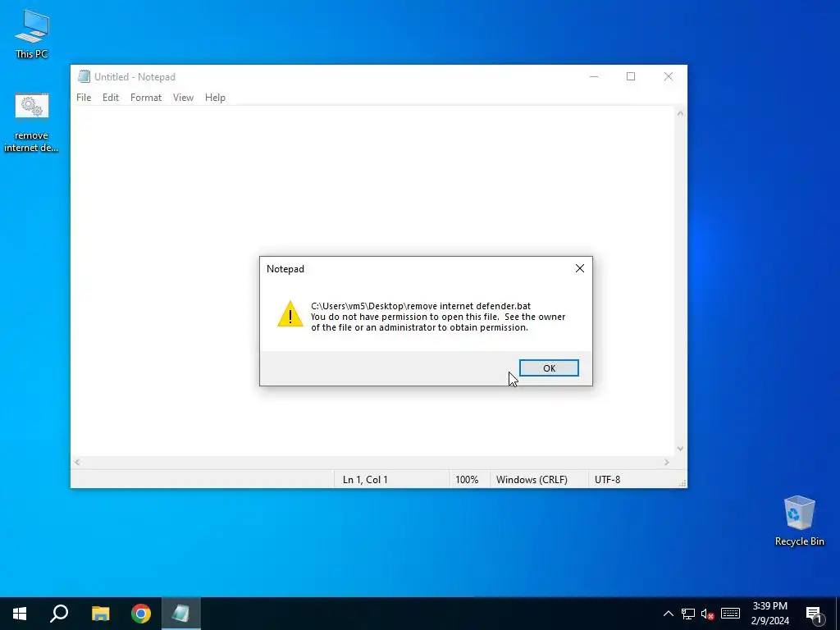840x630 pixels.
Task: Open the Format menu in Notepad
Action: pyautogui.click(x=146, y=98)
